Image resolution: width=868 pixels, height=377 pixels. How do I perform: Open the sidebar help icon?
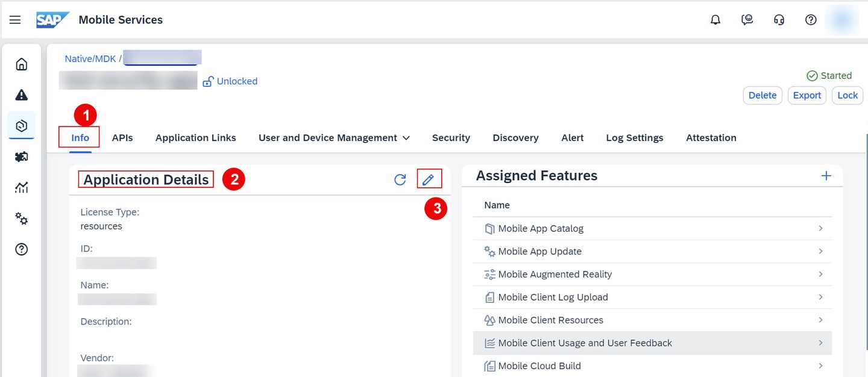[x=22, y=249]
